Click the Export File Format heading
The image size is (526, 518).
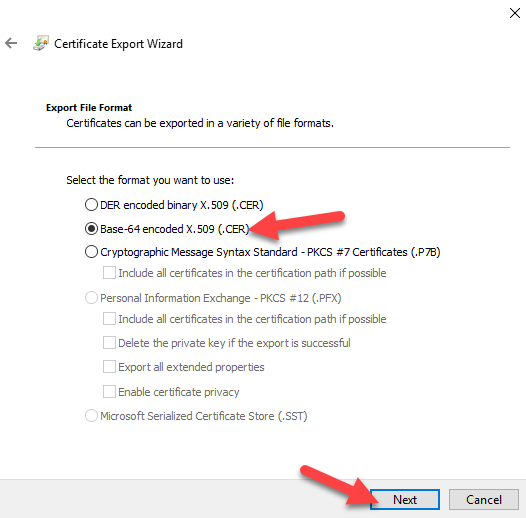[89, 108]
